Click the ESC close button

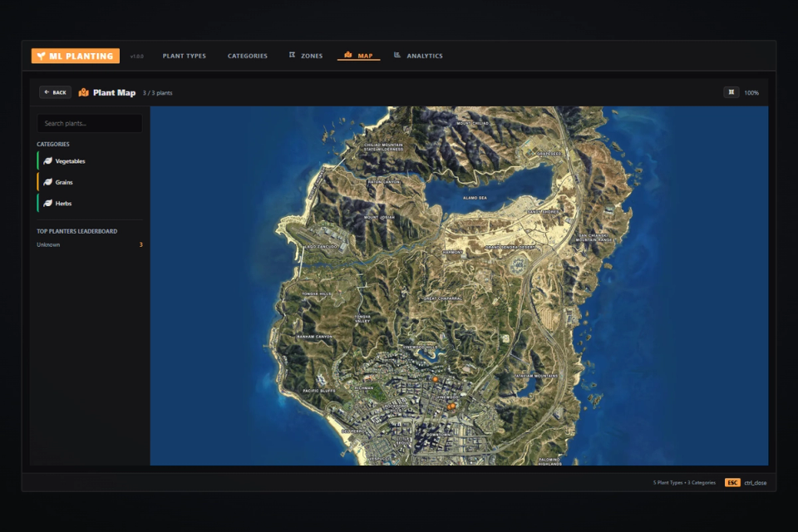coord(732,483)
